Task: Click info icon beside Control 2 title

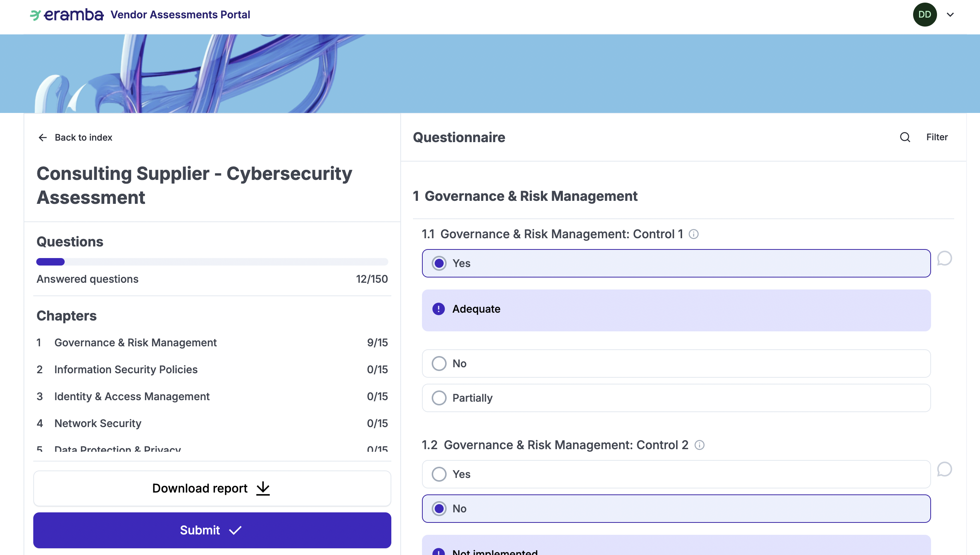Action: (699, 445)
